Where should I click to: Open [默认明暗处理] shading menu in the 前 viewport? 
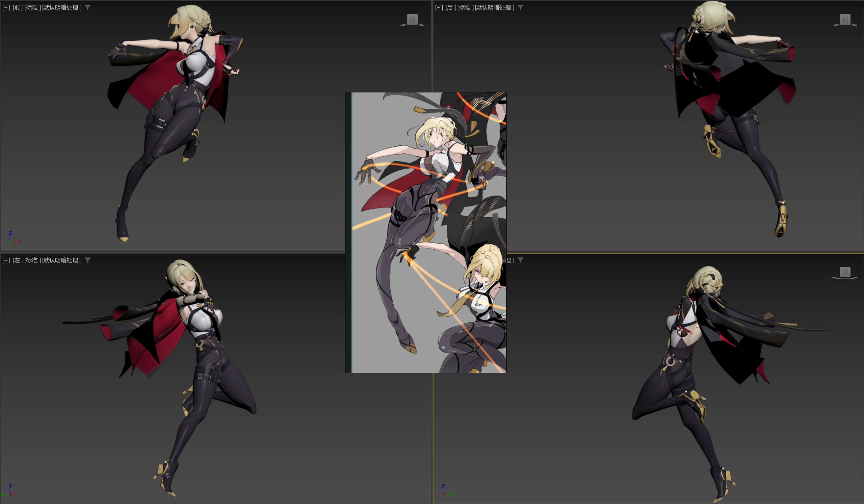[x=62, y=7]
